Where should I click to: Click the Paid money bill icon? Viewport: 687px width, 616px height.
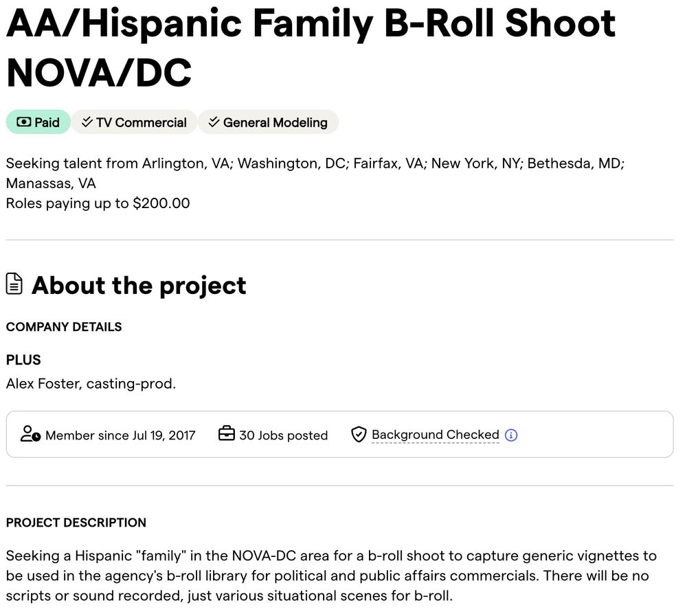click(23, 122)
